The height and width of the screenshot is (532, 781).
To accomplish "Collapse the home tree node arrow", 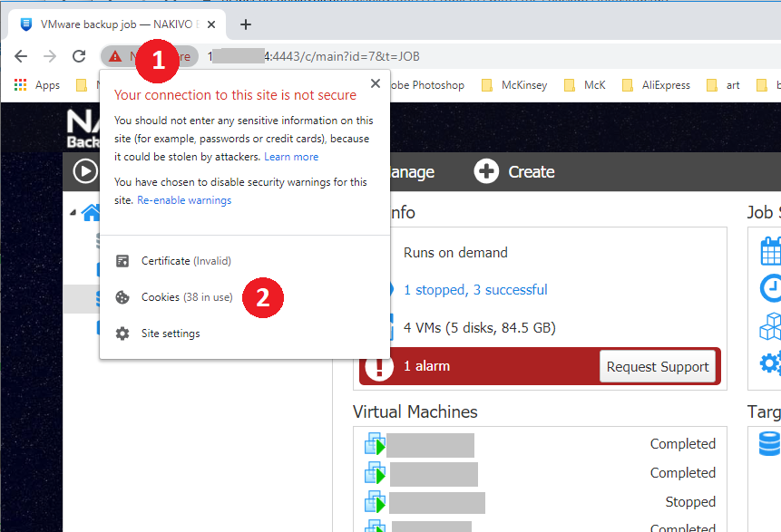I will (73, 212).
